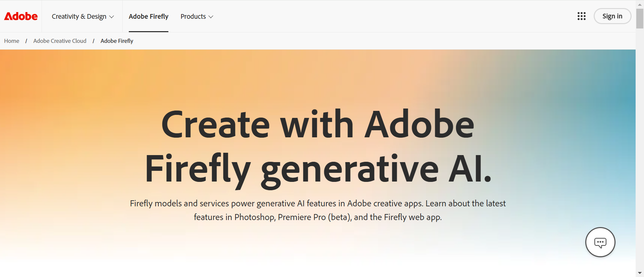The height and width of the screenshot is (277, 644).
Task: Click the scrollbar down arrow
Action: click(x=640, y=273)
